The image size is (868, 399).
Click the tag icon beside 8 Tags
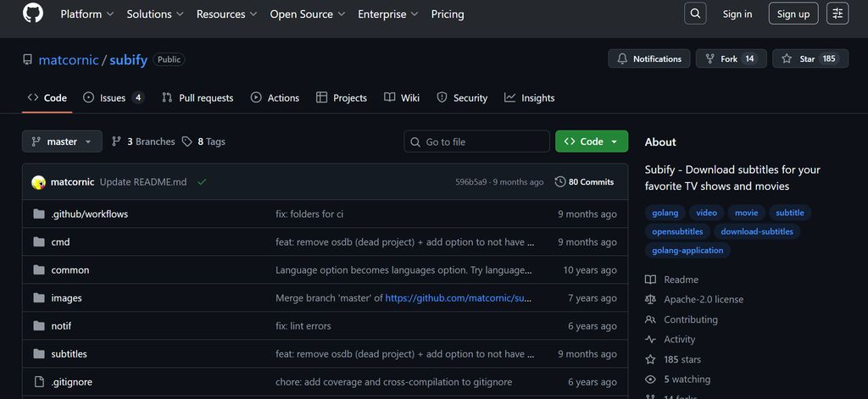click(x=187, y=141)
